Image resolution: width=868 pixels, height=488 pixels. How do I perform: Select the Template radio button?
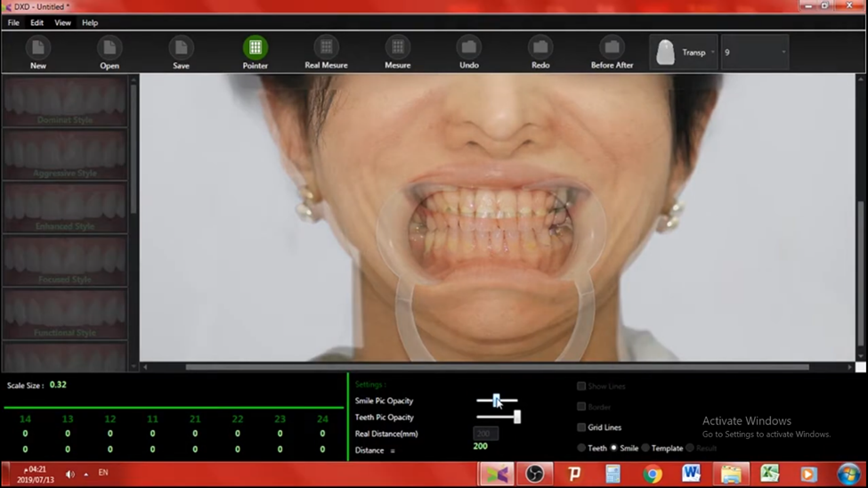(x=645, y=448)
